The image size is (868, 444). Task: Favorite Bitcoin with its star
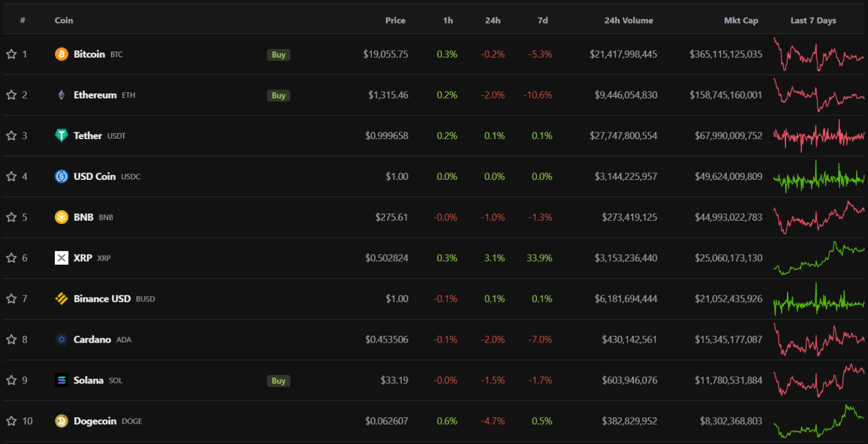(x=11, y=54)
